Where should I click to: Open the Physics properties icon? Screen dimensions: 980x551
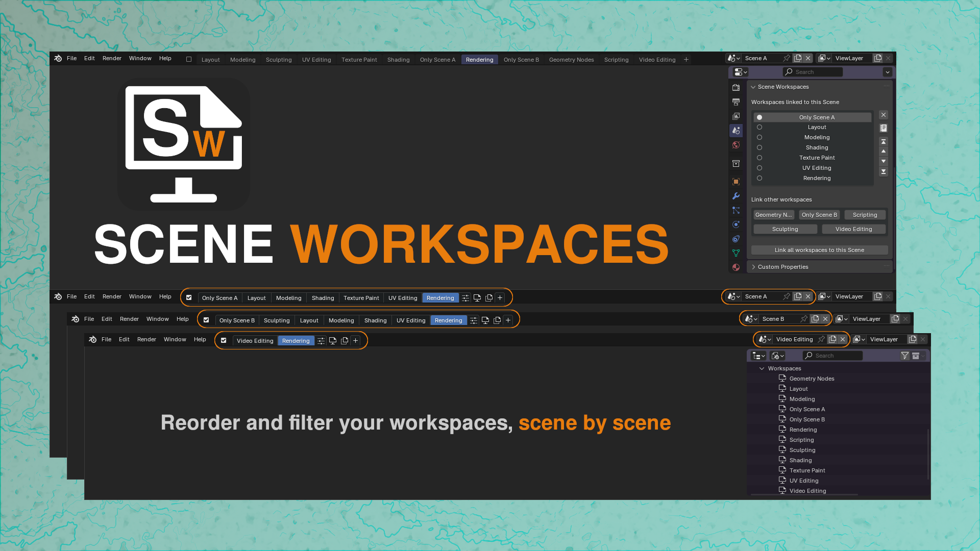pyautogui.click(x=736, y=224)
